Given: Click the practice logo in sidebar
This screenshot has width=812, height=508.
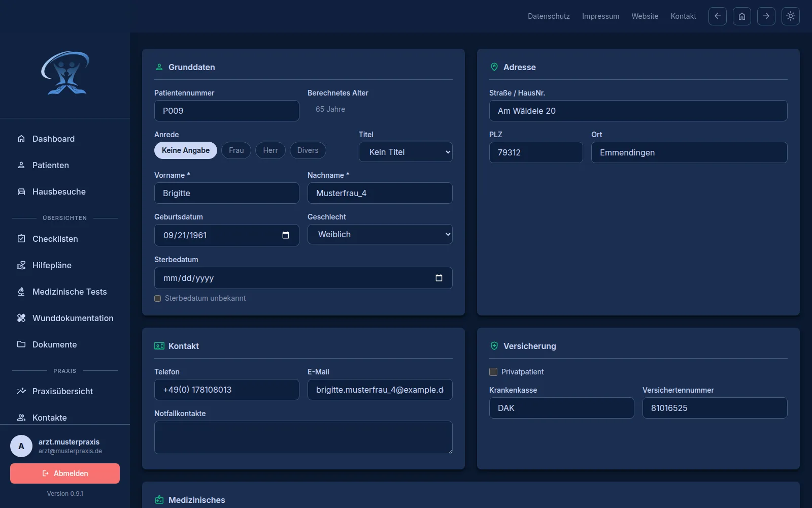Looking at the screenshot, I should (65, 73).
